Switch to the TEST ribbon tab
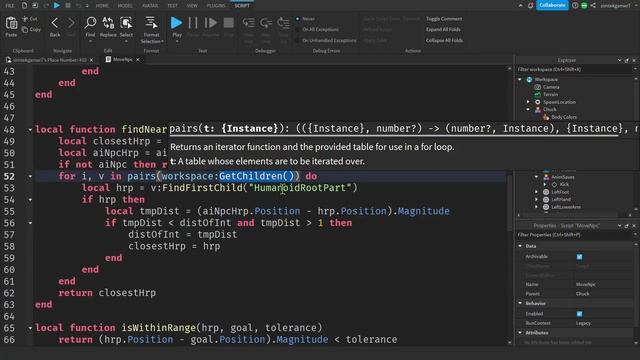 (172, 5)
